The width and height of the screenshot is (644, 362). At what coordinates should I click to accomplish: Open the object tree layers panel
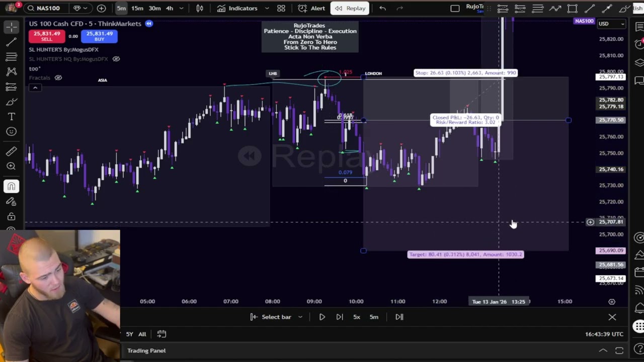tap(639, 62)
